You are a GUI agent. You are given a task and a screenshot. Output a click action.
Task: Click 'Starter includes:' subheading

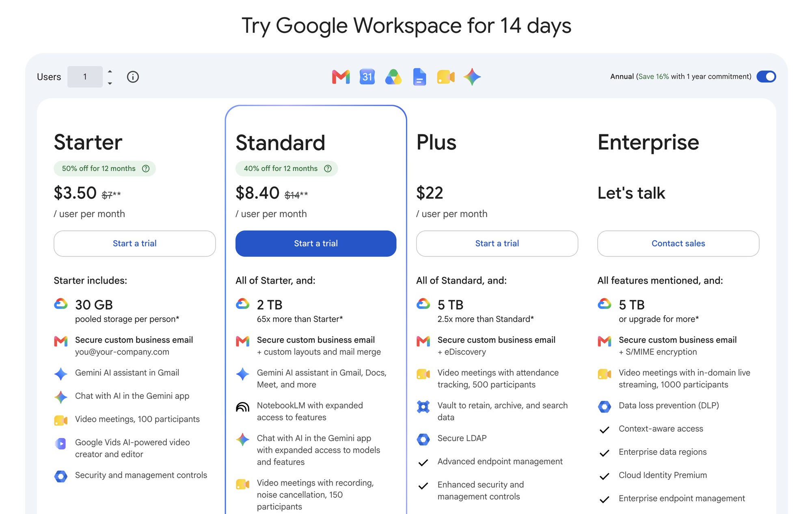click(x=91, y=281)
